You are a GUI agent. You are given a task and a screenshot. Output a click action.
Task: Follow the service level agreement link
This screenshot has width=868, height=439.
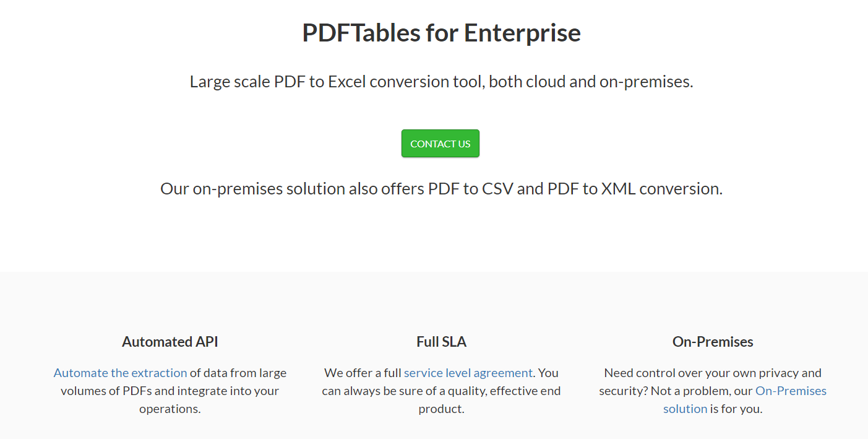[468, 372]
